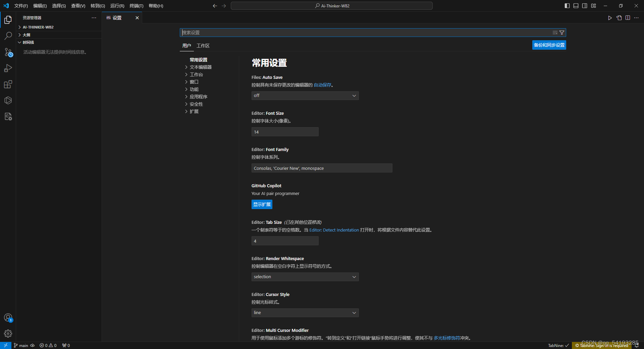
Task: Toggle the bottom panel layout icon
Action: [576, 6]
